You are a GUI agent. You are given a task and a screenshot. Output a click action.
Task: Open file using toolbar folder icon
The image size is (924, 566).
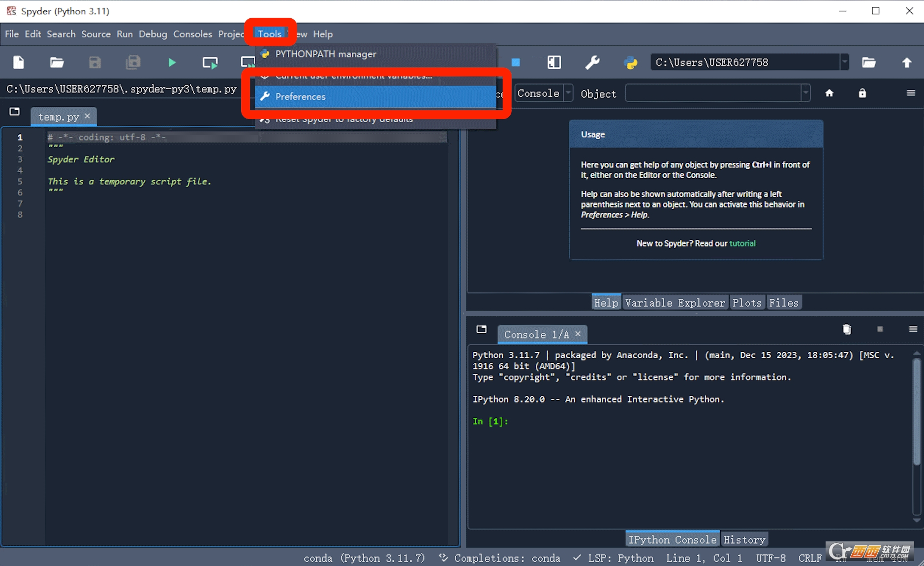(57, 63)
